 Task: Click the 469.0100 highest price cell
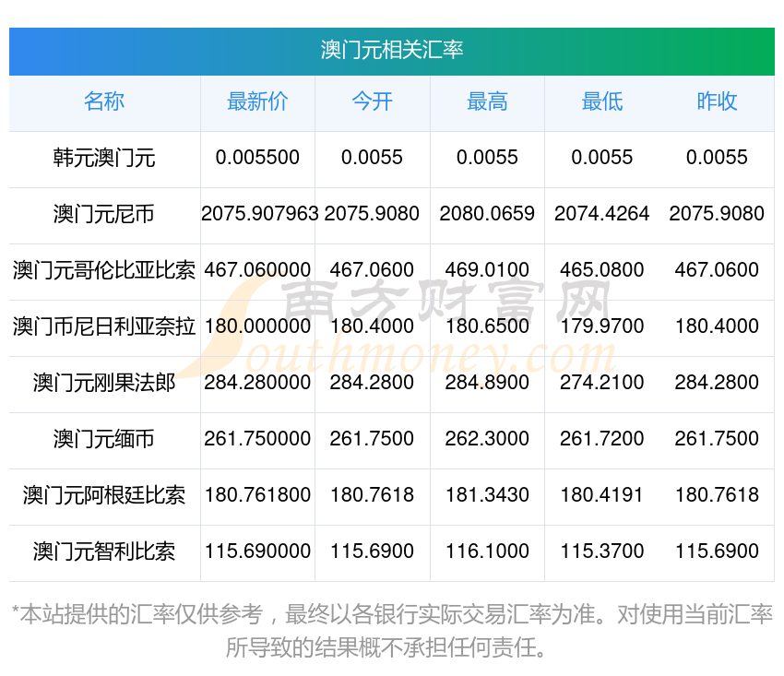pyautogui.click(x=487, y=270)
